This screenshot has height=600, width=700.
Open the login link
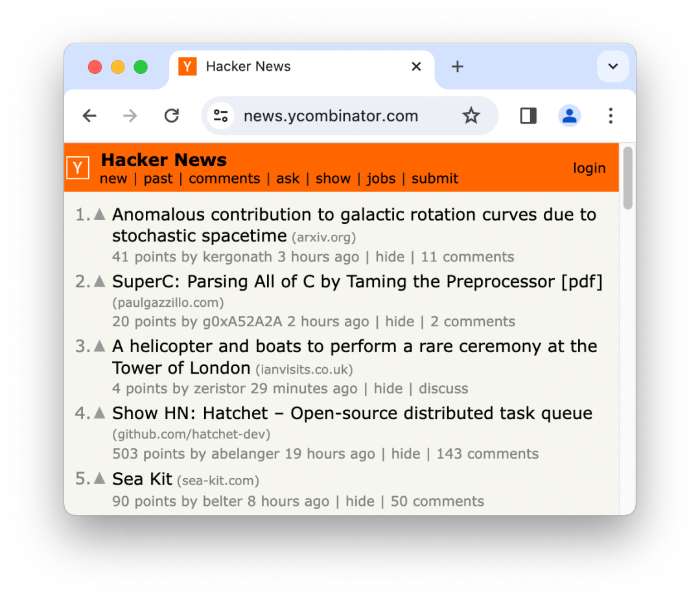pos(589,168)
